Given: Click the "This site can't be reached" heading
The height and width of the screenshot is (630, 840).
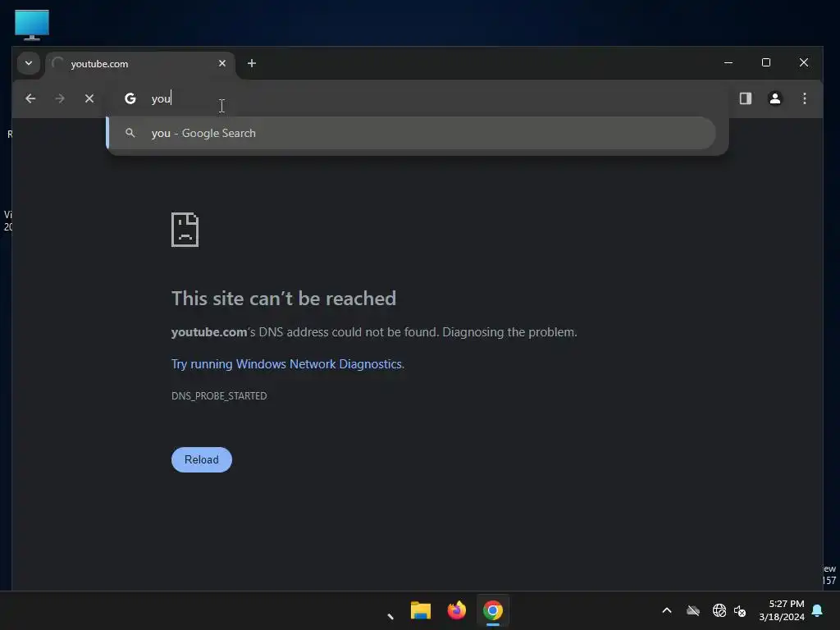Looking at the screenshot, I should click(x=283, y=299).
